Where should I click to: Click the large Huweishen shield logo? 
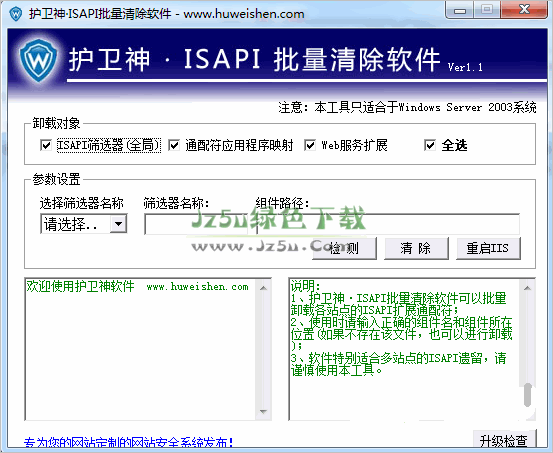click(38, 60)
